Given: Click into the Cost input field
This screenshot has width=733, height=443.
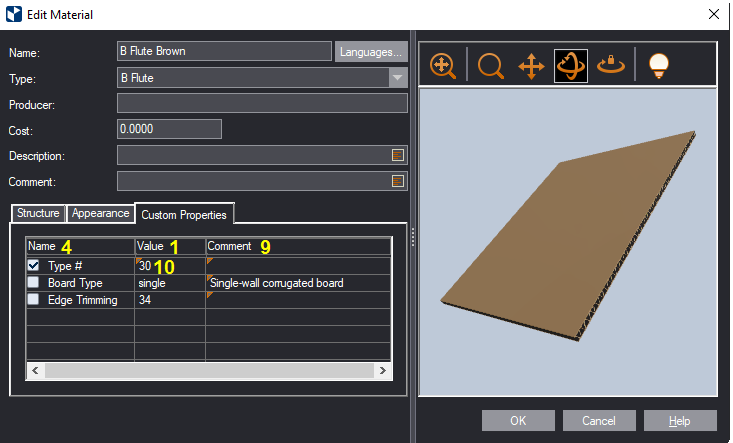Looking at the screenshot, I should (168, 129).
